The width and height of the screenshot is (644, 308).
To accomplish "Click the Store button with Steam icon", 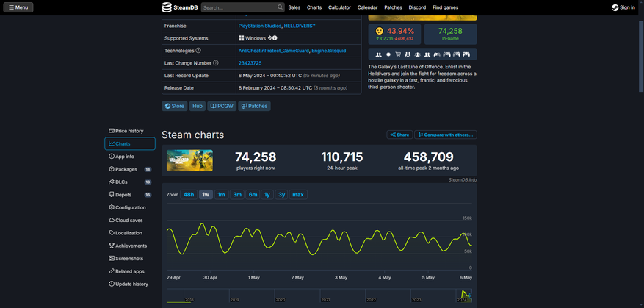I will pos(175,106).
